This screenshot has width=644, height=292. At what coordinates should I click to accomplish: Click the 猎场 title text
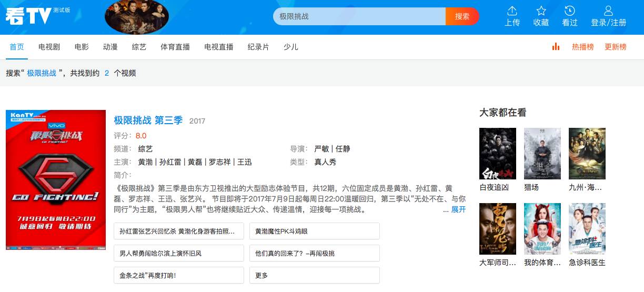click(531, 187)
